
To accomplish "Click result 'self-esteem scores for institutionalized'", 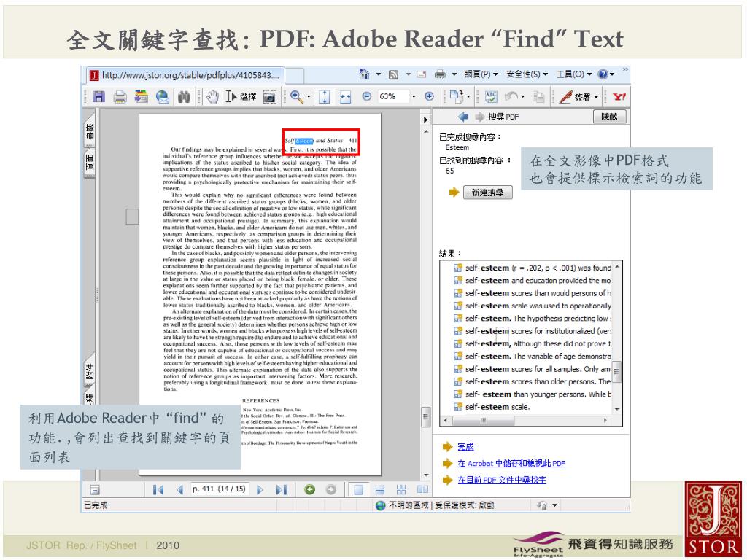I will pyautogui.click(x=533, y=331).
